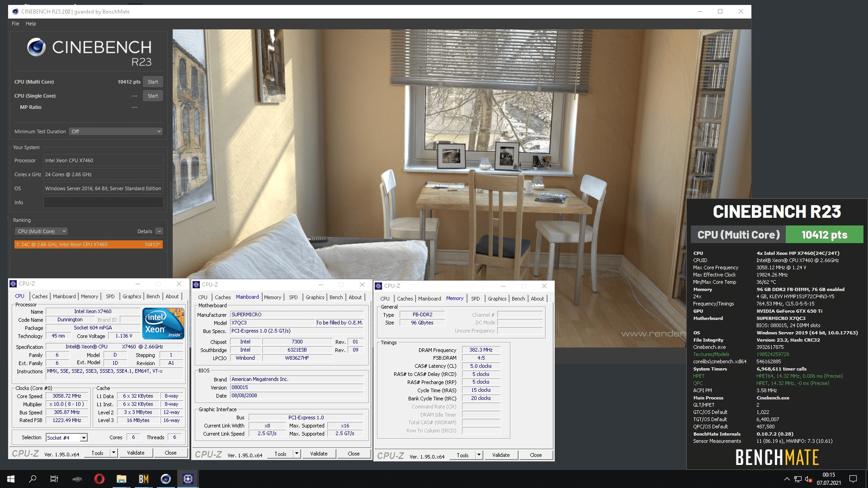Open Tools dropdown arrow in CPU window
Image resolution: width=868 pixels, height=488 pixels.
(114, 453)
